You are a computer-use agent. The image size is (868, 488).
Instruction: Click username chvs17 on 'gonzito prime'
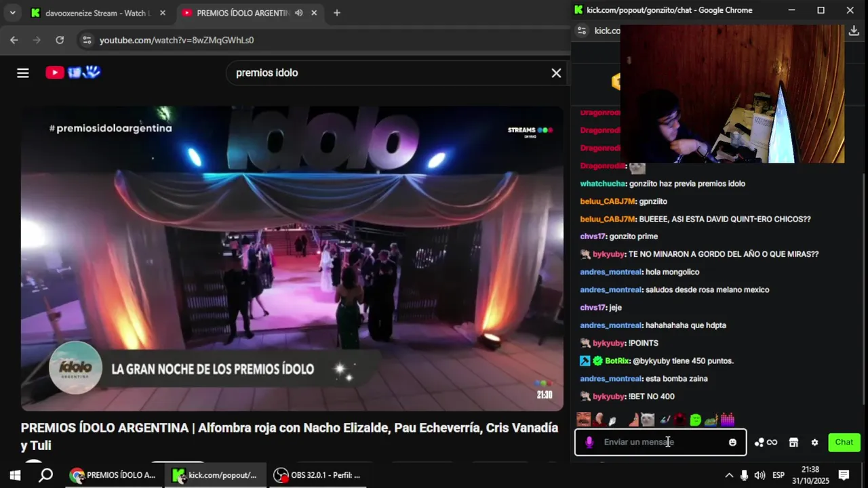pyautogui.click(x=592, y=237)
